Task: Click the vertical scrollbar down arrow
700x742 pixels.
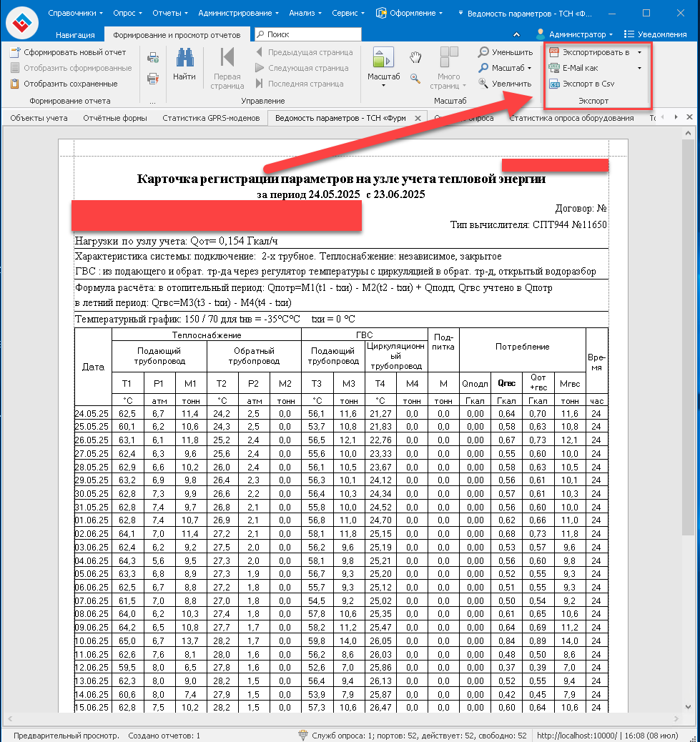Action: click(688, 707)
